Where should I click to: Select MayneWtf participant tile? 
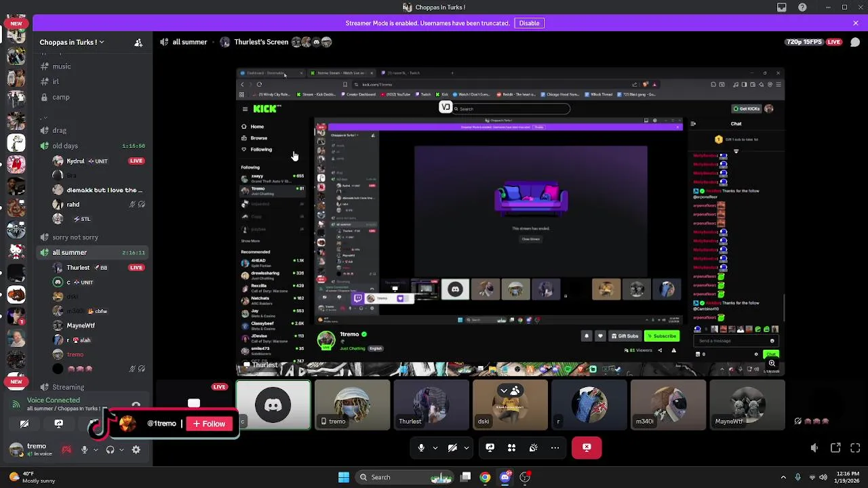[747, 405]
